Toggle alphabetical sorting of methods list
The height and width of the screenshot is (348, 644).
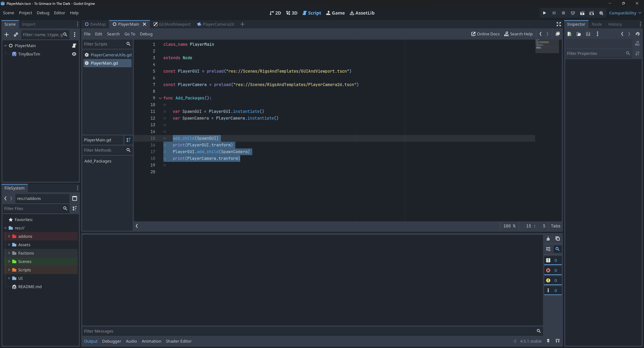point(128,140)
